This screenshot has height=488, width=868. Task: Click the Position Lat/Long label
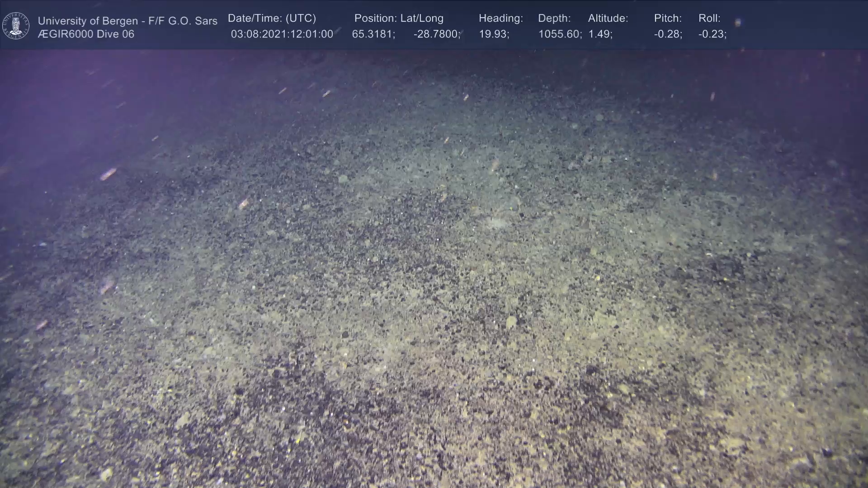[x=399, y=19]
